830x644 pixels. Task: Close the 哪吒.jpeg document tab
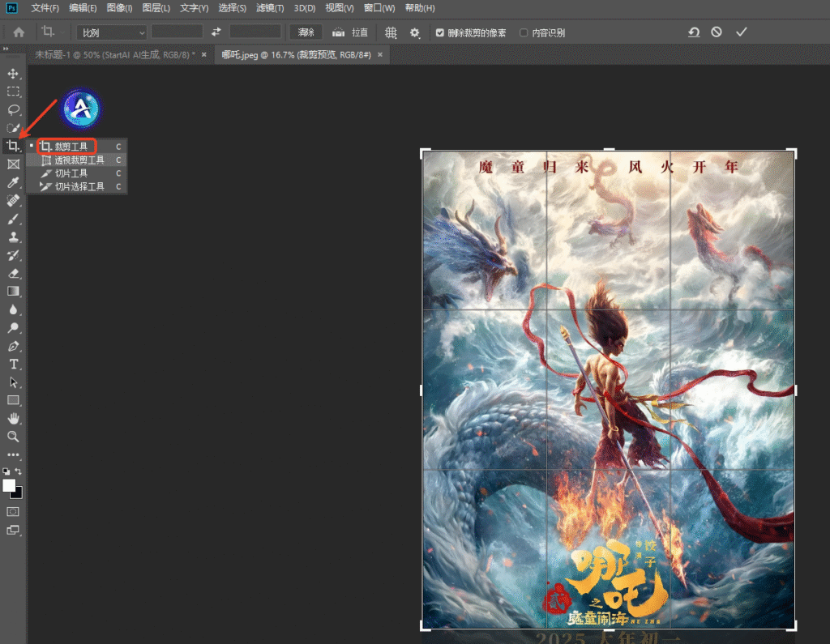380,54
